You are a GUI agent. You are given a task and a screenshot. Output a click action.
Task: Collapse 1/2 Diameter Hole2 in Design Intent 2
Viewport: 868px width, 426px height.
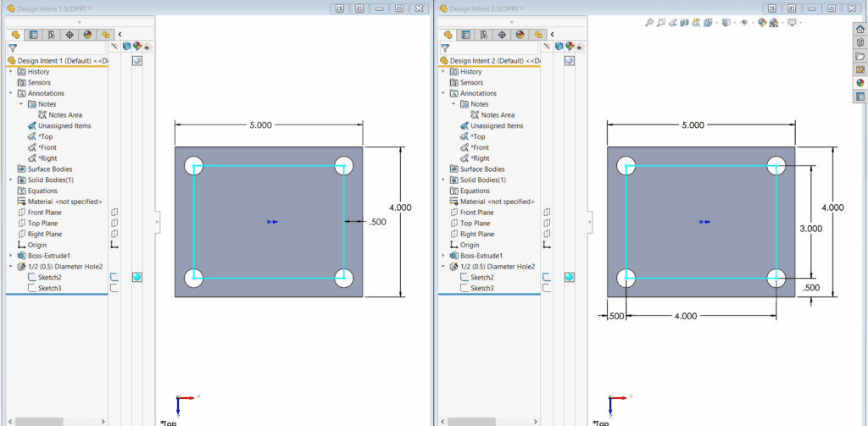[x=442, y=267]
